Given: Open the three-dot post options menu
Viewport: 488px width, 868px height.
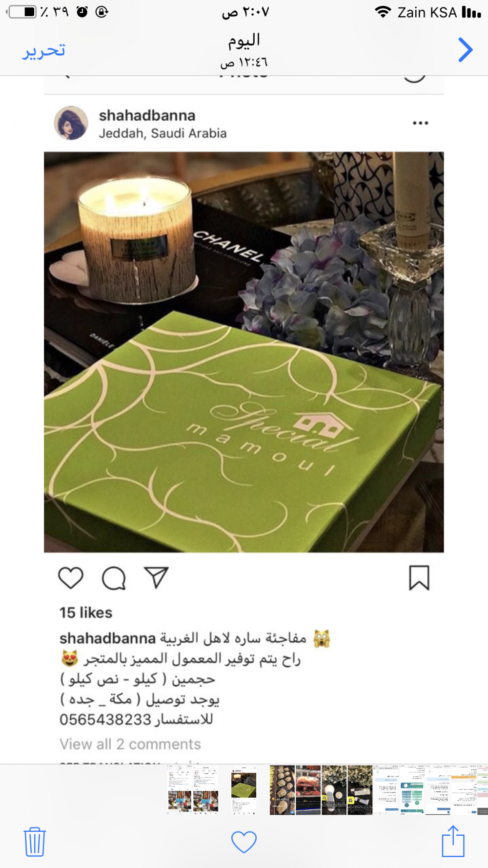Looking at the screenshot, I should [420, 123].
